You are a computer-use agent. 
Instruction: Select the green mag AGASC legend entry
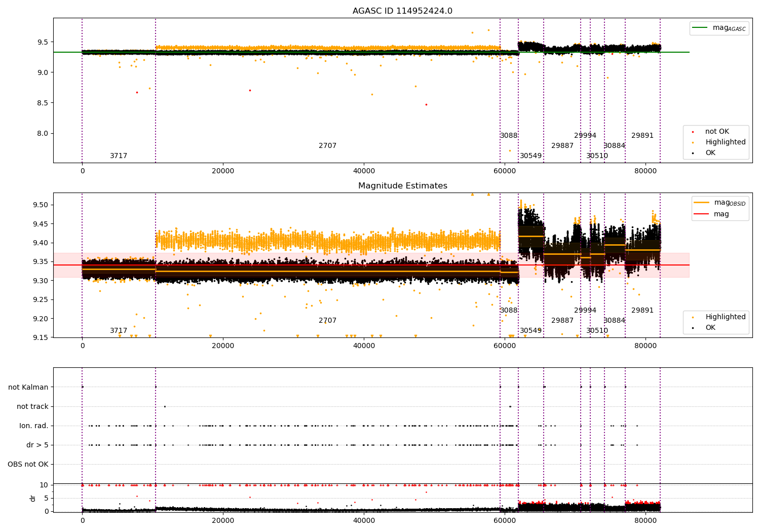coord(719,28)
